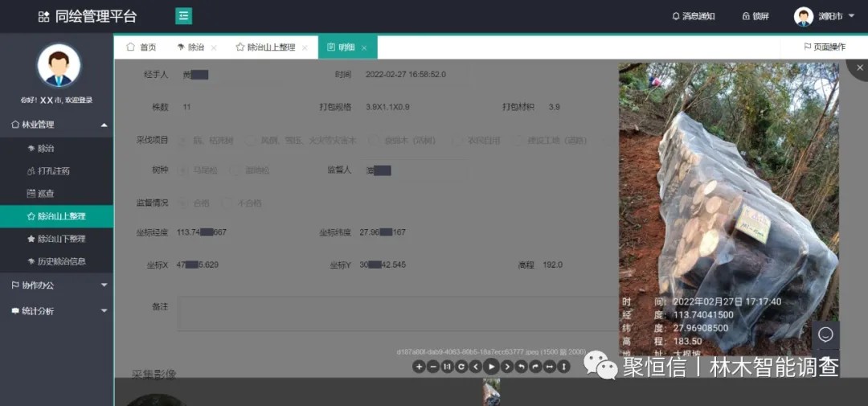Screen dimensions: 868x406
Task: Click the user avatar in top bar
Action: [803, 17]
